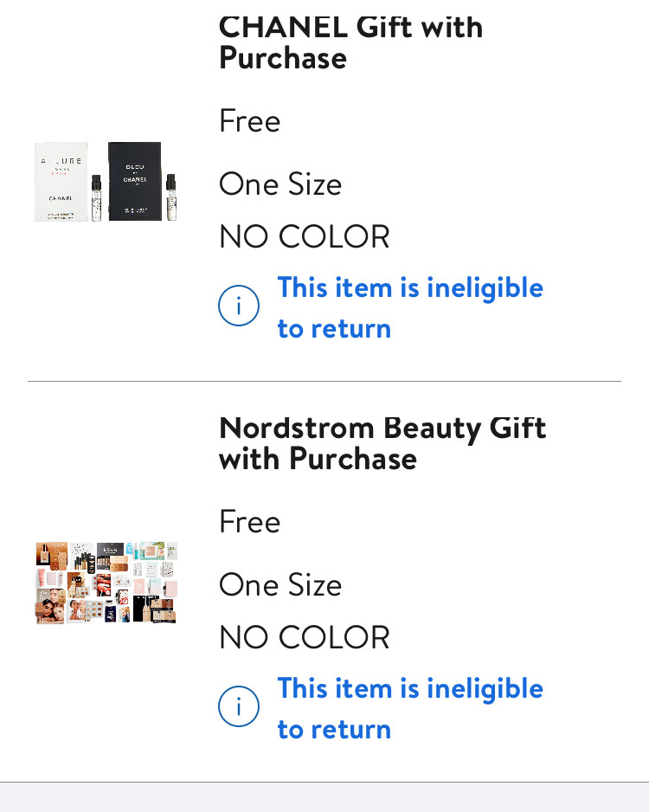649x812 pixels.
Task: Select 'One Size' text under Nordstrom gift
Action: click(x=280, y=584)
